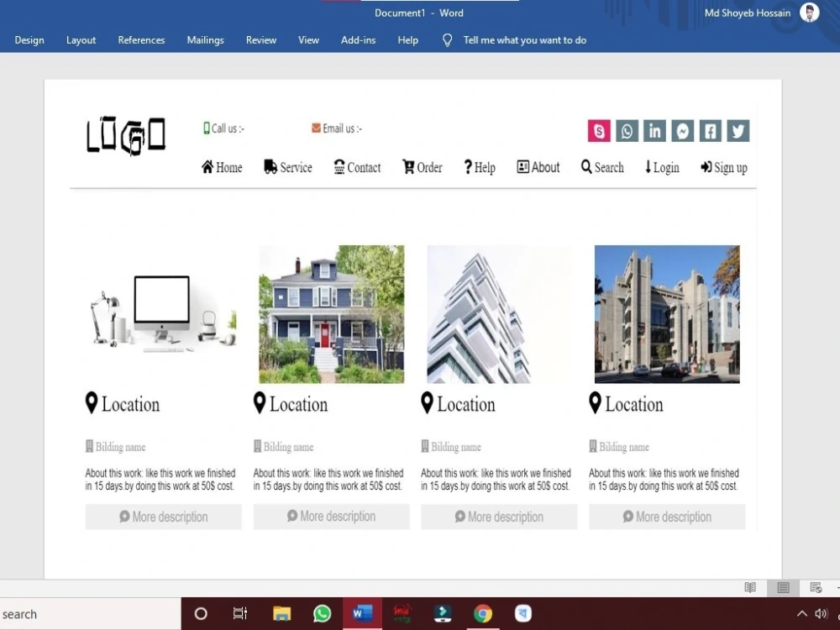Click the Service navigation text
Screen dimensions: 840x630
[x=296, y=167]
